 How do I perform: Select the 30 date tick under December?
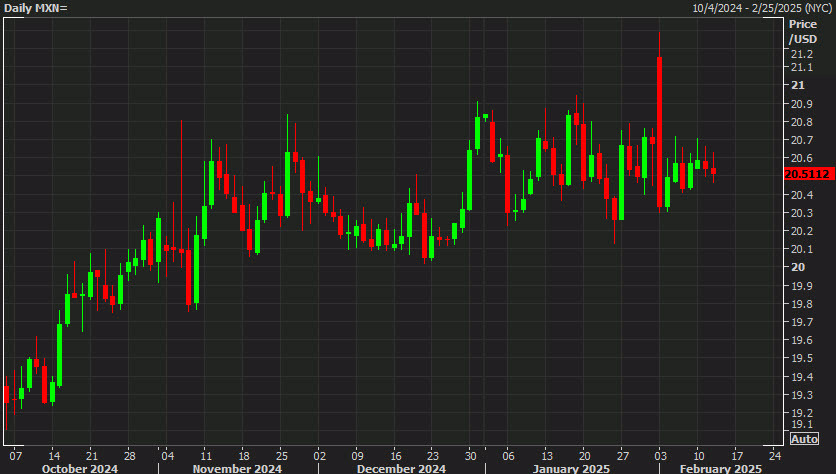coord(470,456)
